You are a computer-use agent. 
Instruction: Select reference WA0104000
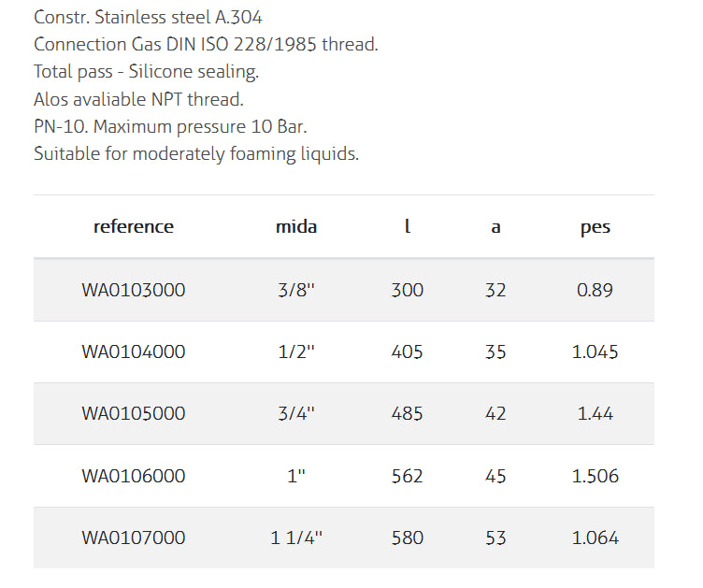click(x=134, y=351)
